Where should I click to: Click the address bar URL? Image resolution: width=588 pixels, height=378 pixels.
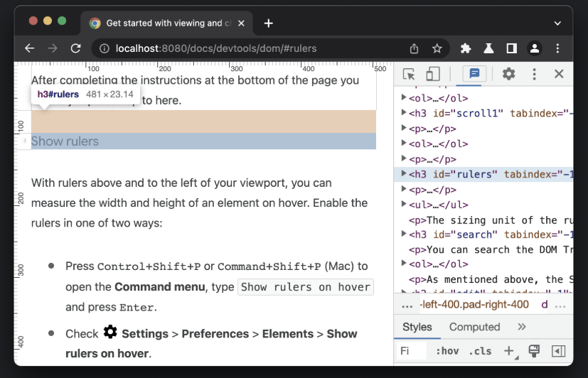tap(216, 48)
